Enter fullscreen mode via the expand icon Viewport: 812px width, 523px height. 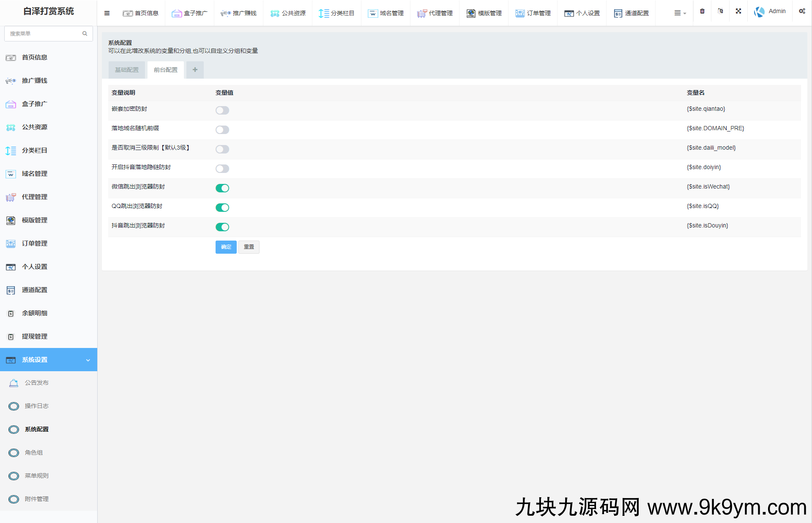738,11
